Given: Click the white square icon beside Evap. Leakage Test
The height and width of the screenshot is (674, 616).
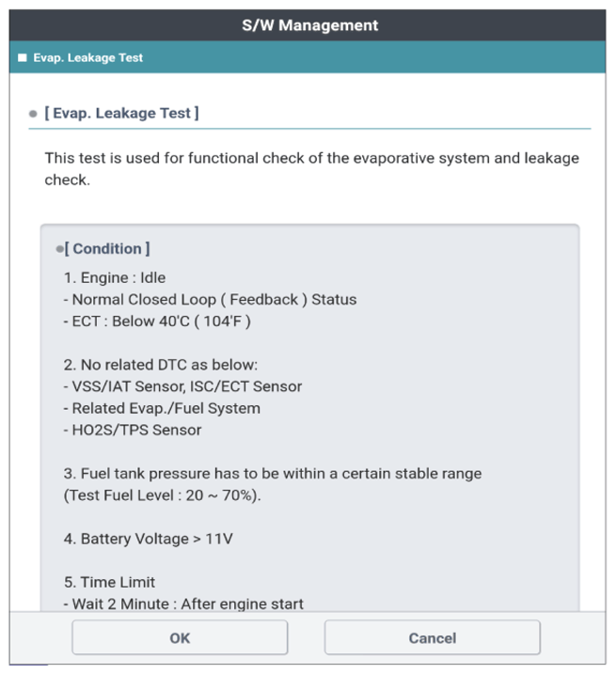Looking at the screenshot, I should click(23, 57).
